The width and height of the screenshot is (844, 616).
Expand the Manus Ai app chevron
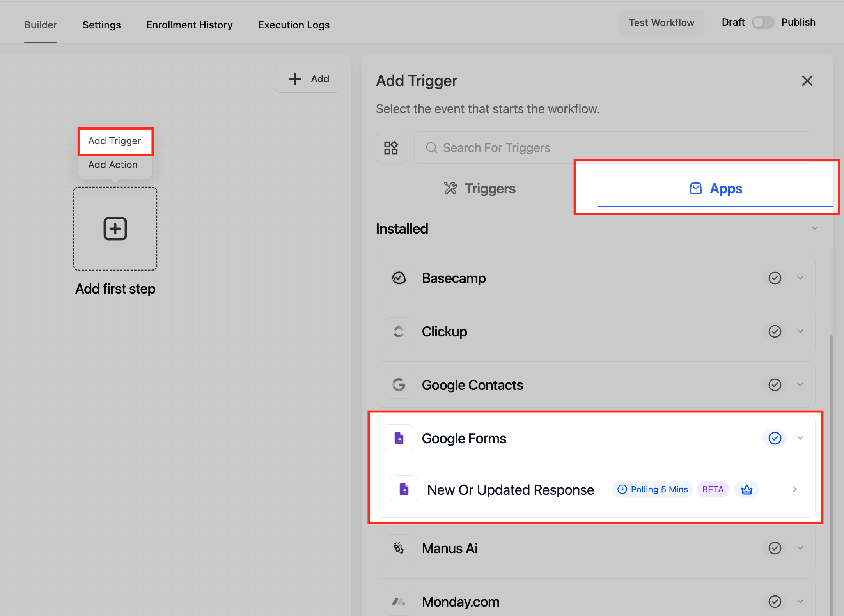click(x=800, y=548)
